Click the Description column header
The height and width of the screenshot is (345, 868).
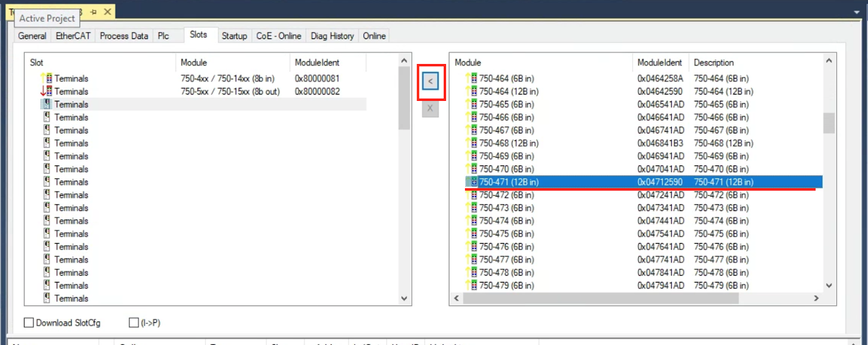tap(756, 62)
